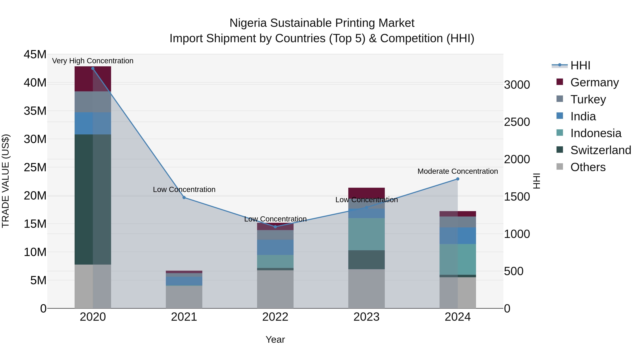
Task: Toggle the Switzerland legend entry label
Action: pyautogui.click(x=601, y=150)
